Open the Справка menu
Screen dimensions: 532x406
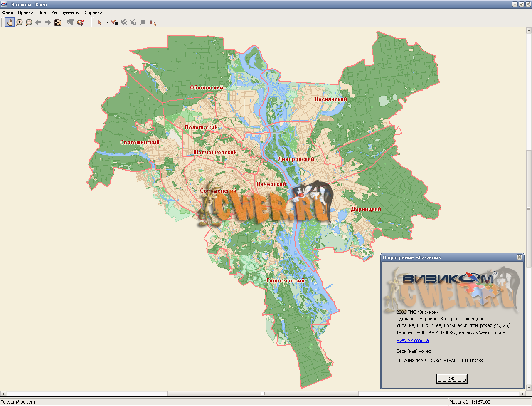tap(93, 12)
